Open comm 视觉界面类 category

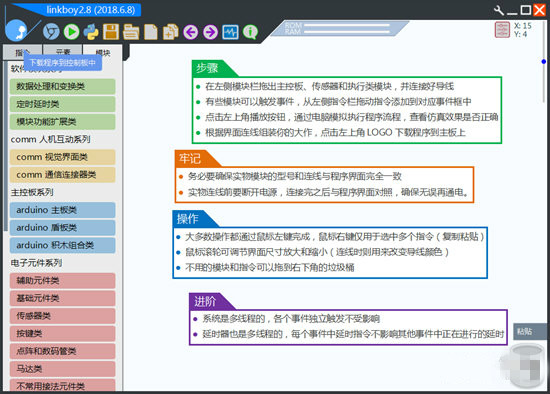pyautogui.click(x=62, y=157)
